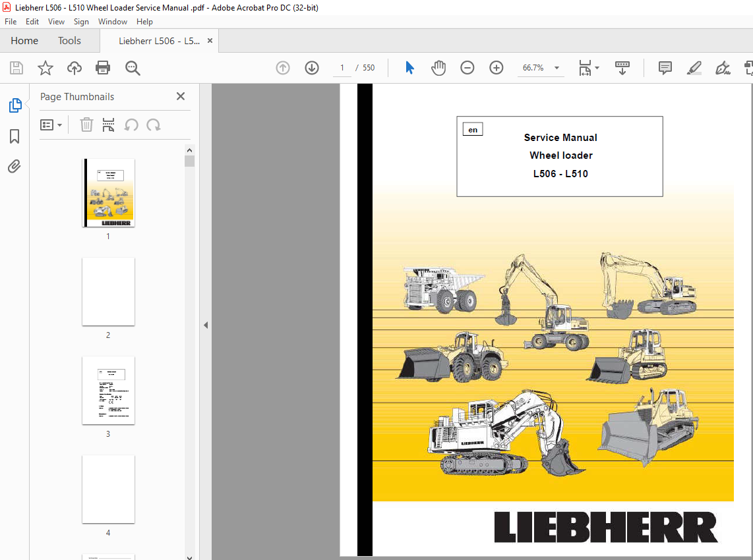The width and height of the screenshot is (753, 560).
Task: Delete selected page thumbnail
Action: pos(86,125)
